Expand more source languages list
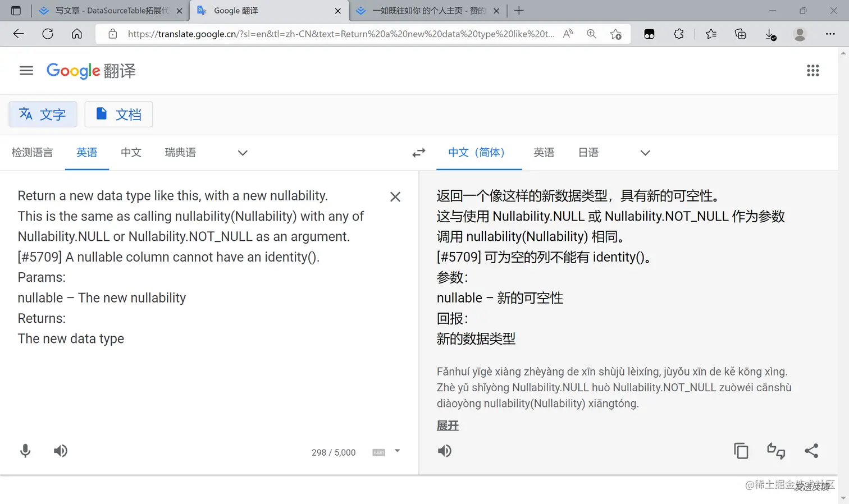The width and height of the screenshot is (849, 504). point(243,153)
